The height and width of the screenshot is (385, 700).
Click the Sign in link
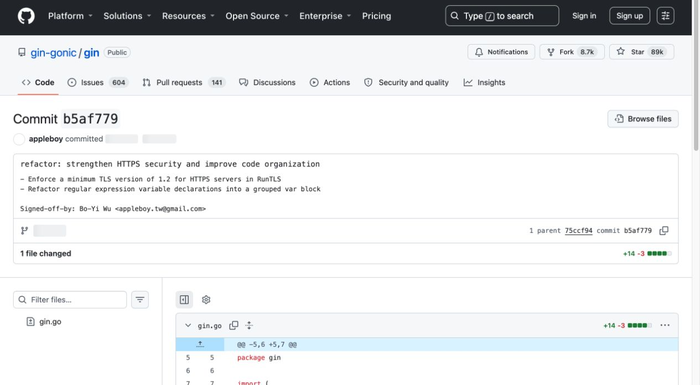[584, 16]
